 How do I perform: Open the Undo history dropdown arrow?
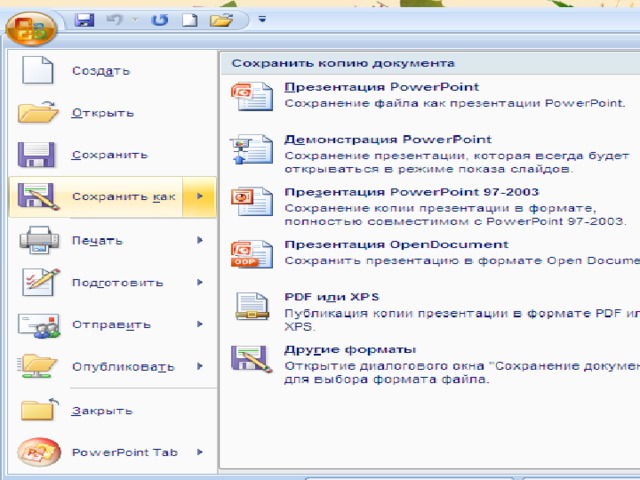point(135,20)
